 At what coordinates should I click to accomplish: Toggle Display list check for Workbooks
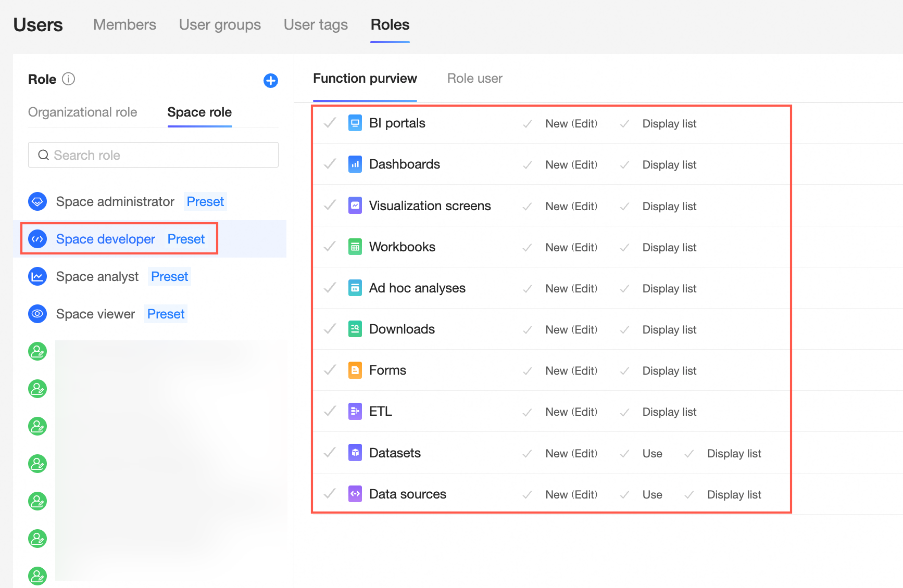(x=624, y=248)
